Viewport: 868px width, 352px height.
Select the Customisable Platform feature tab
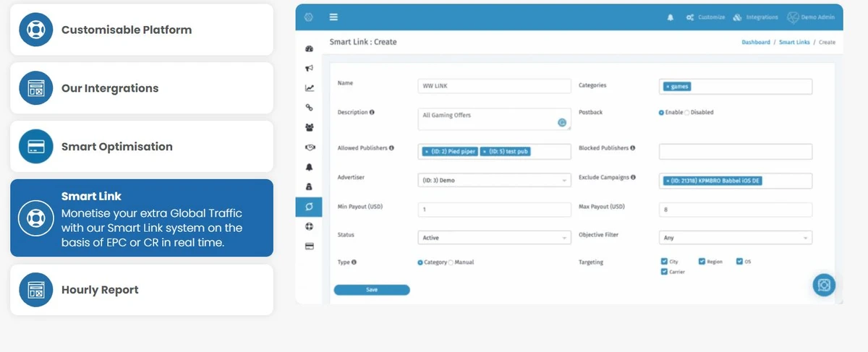click(142, 30)
